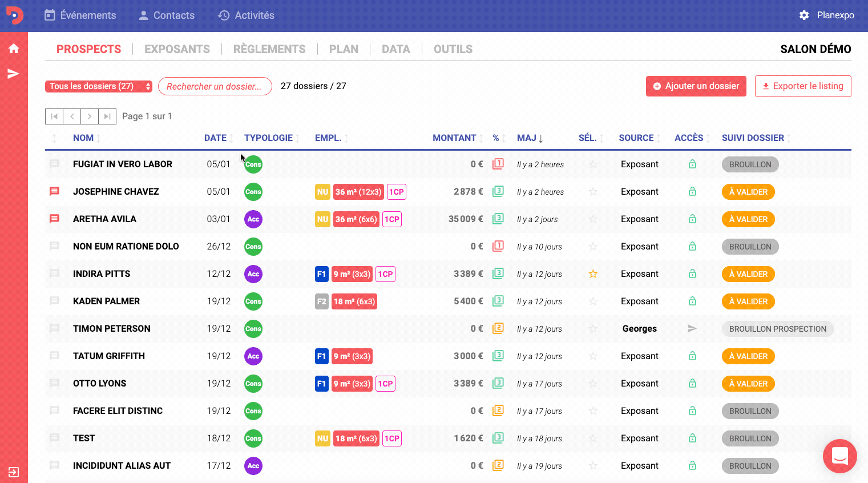This screenshot has width=868, height=483.
Task: Open the Événements menu
Action: tap(80, 15)
